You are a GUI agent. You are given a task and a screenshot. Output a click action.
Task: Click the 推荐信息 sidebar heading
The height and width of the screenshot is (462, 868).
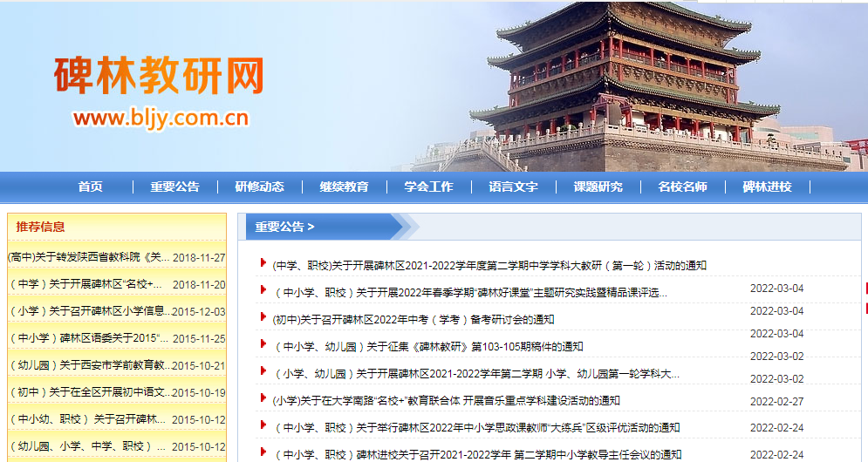click(x=40, y=227)
